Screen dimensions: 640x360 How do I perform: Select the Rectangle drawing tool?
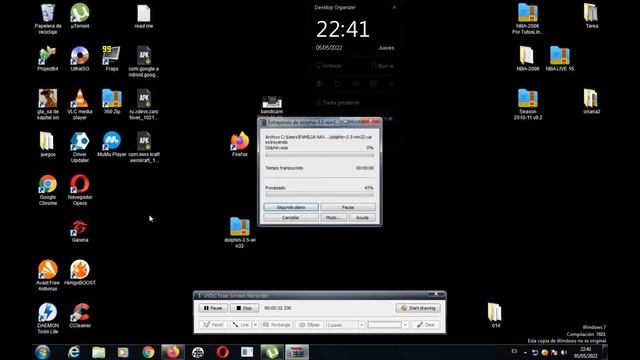pyautogui.click(x=276, y=324)
